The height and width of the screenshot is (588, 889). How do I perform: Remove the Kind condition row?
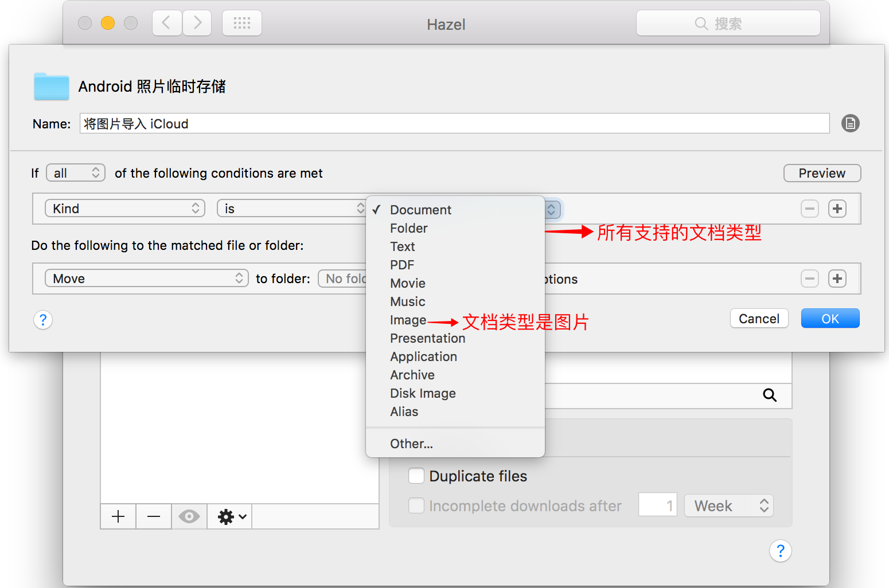coord(809,209)
